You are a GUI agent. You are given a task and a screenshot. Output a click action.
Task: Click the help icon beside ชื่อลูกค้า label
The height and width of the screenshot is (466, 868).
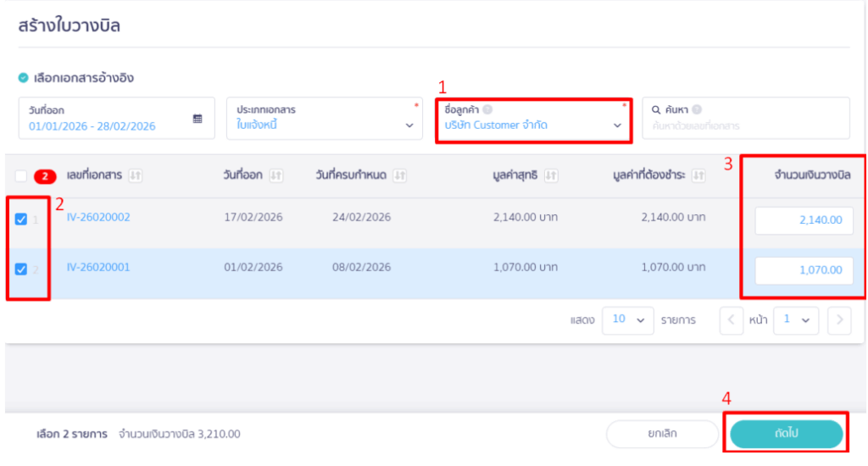pyautogui.click(x=487, y=109)
